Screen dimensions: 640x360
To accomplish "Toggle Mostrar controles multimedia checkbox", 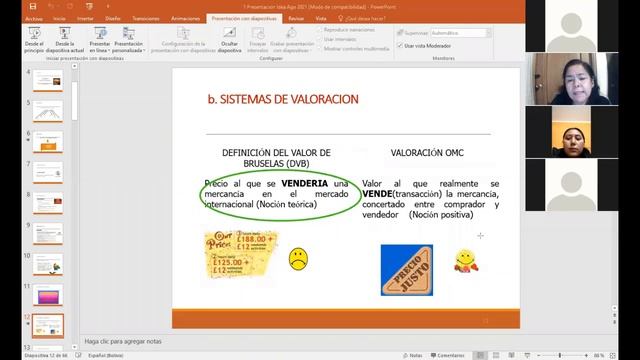I will click(x=320, y=49).
